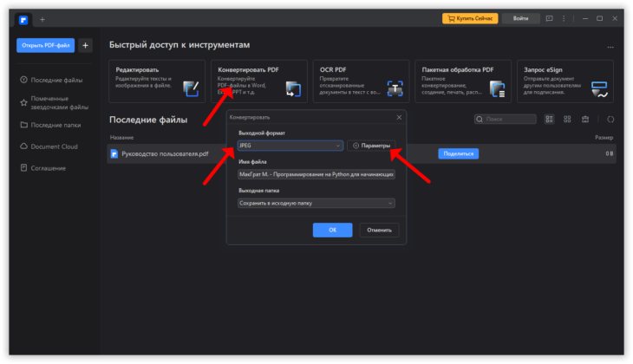Screen dimensions: 633x364
Task: Click the Размер column header
Action: [604, 138]
